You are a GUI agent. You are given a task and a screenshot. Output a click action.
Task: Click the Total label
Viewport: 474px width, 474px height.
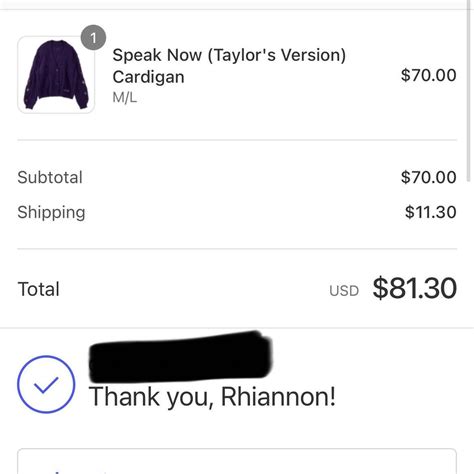(38, 289)
